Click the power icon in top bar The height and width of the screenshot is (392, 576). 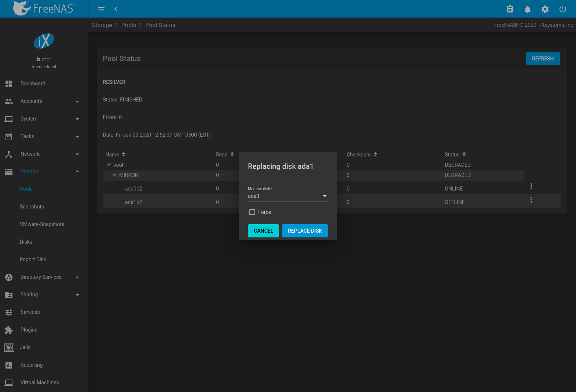click(x=562, y=9)
